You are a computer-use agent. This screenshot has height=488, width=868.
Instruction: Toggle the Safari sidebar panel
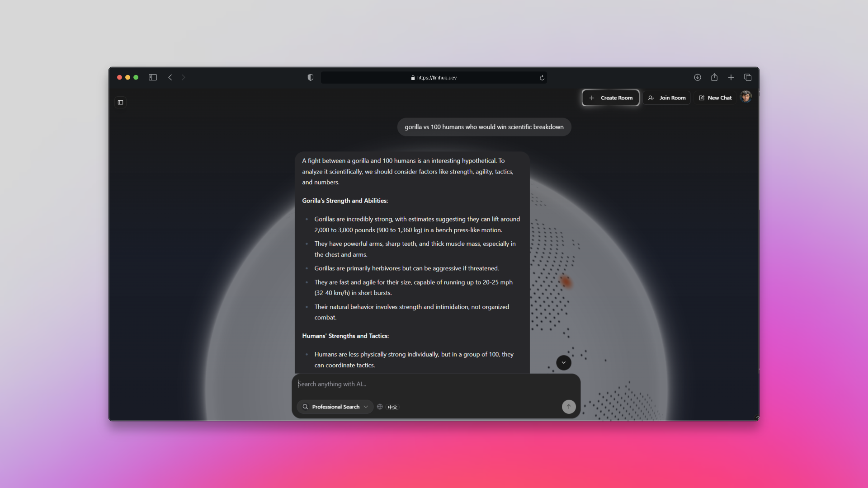153,77
